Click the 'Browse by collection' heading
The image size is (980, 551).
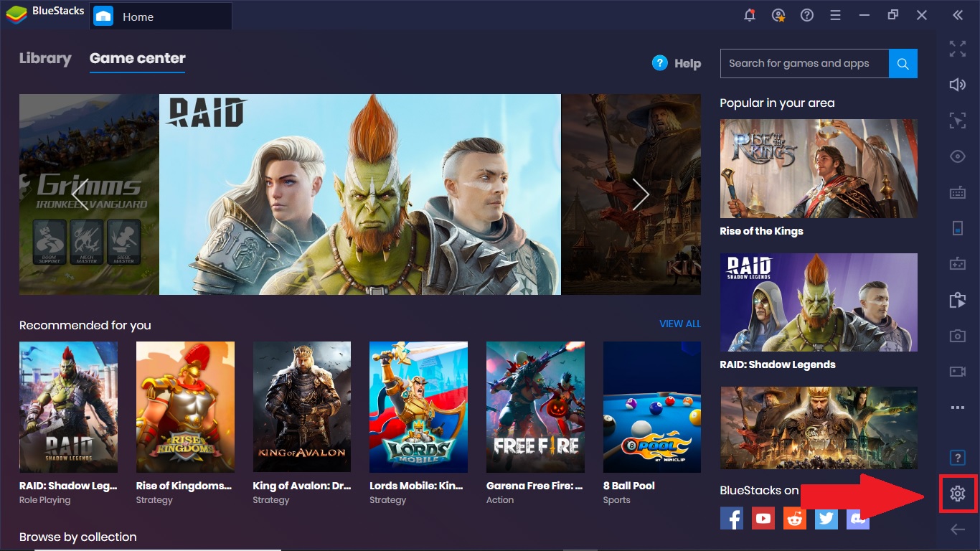point(78,537)
